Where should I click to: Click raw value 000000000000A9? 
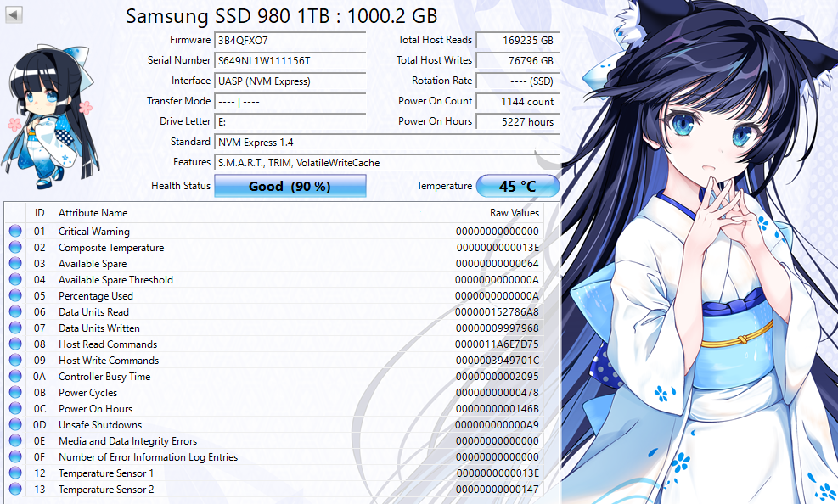pyautogui.click(x=497, y=424)
